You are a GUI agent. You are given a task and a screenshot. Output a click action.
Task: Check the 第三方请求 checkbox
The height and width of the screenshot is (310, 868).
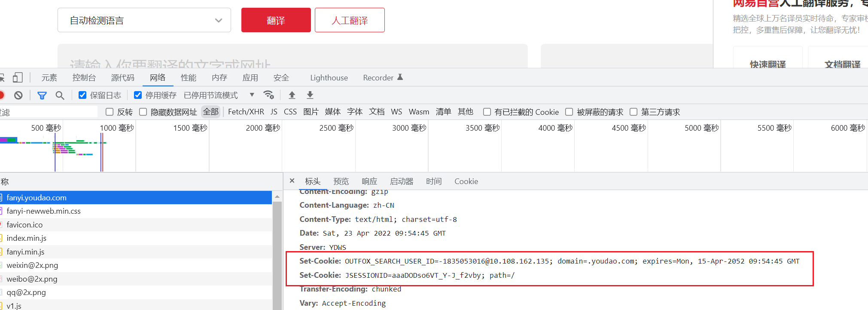click(x=633, y=112)
